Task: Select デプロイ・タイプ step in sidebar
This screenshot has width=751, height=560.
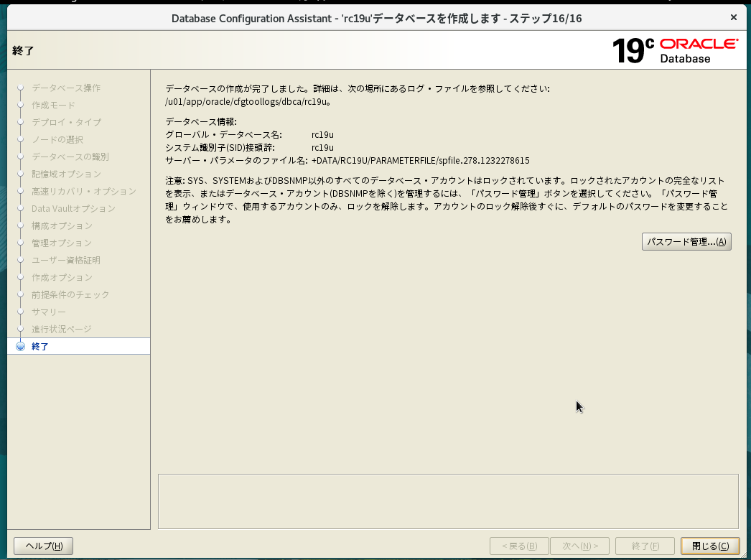Action: pyautogui.click(x=67, y=122)
